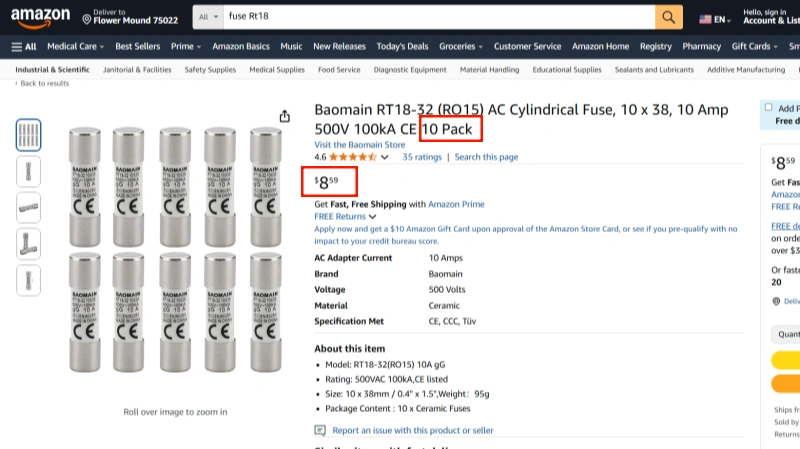
Task: Expand the FREE Returns chevron
Action: [x=372, y=216]
